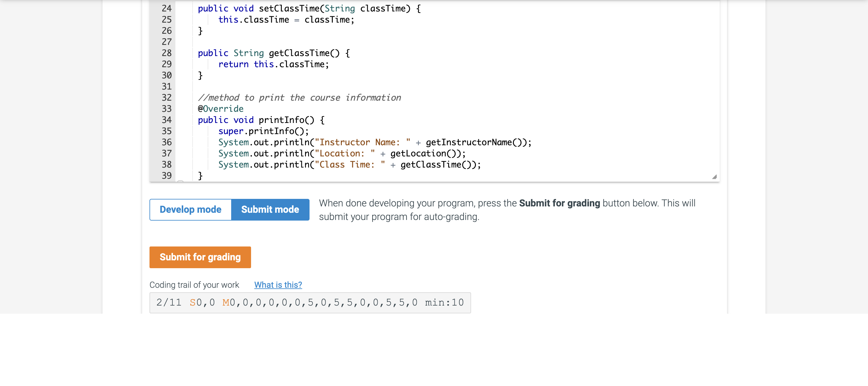Click the printInfo method declaration
Screen dimensions: 868x386
[261, 120]
